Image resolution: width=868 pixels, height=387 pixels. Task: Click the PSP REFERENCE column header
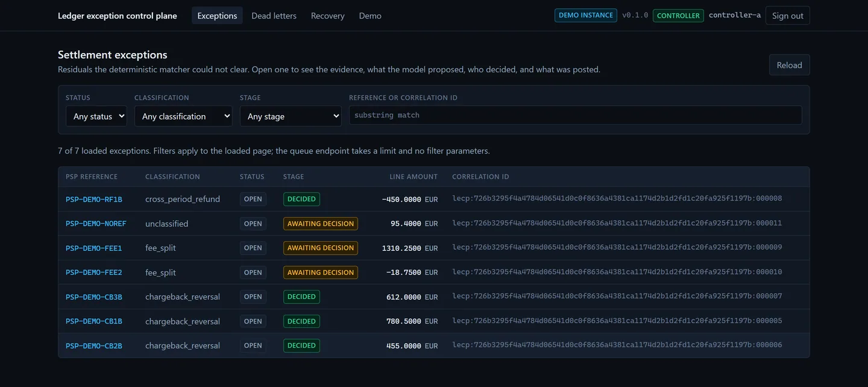(92, 177)
